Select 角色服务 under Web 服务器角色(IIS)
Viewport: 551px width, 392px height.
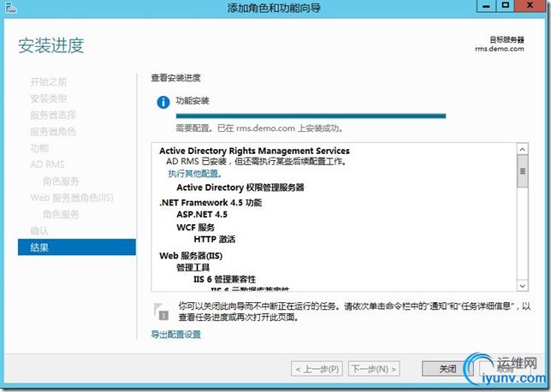point(61,214)
